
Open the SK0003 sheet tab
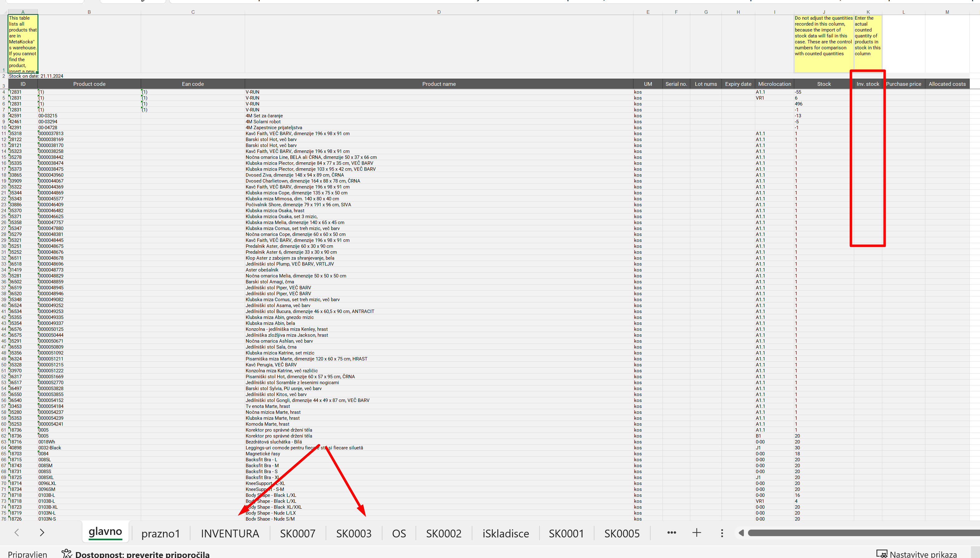[353, 533]
